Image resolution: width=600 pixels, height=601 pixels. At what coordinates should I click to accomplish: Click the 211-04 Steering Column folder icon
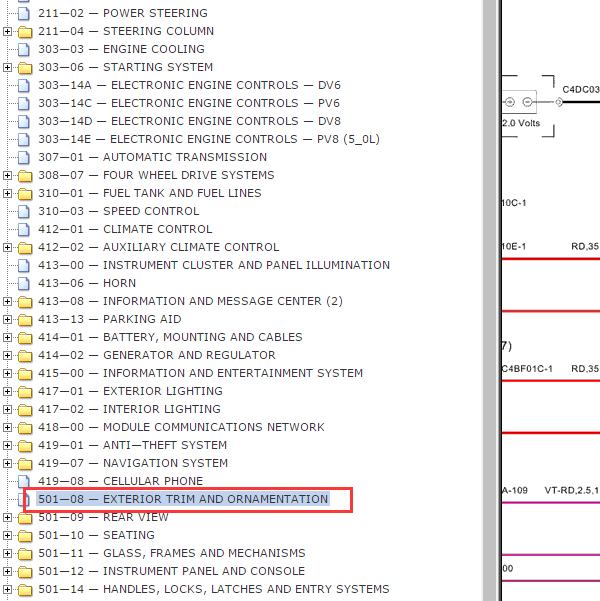tap(25, 32)
